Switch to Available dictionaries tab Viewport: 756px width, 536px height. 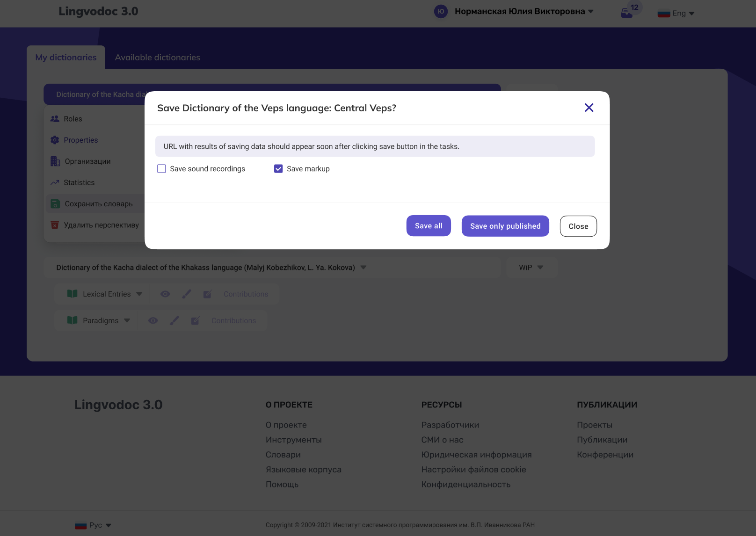coord(158,58)
